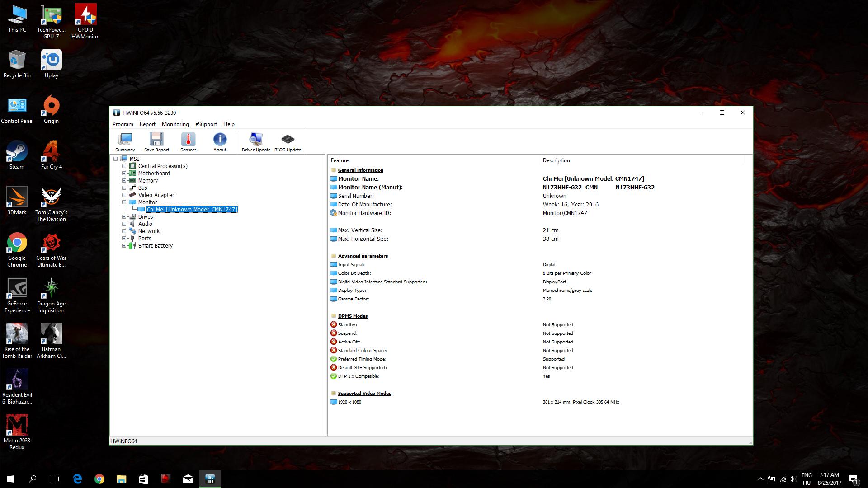
Task: Open Microsoft Edge from the taskbar
Action: 77,479
